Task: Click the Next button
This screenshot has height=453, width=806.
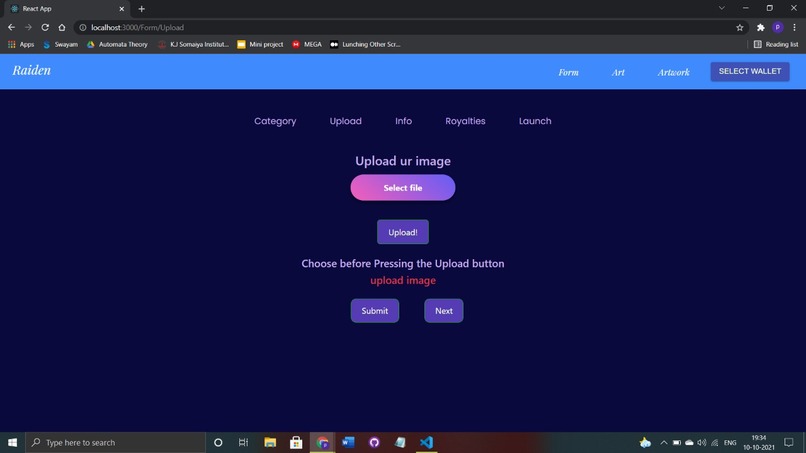Action: [444, 311]
